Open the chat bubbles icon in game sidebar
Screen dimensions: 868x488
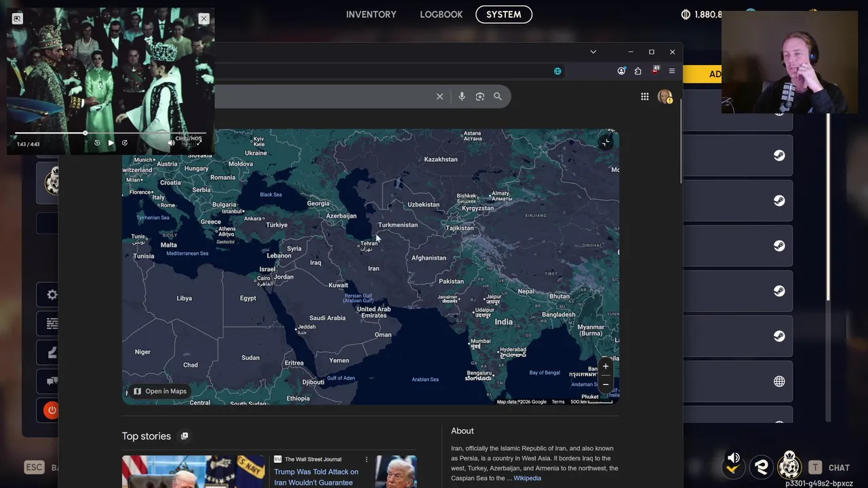coord(52,381)
